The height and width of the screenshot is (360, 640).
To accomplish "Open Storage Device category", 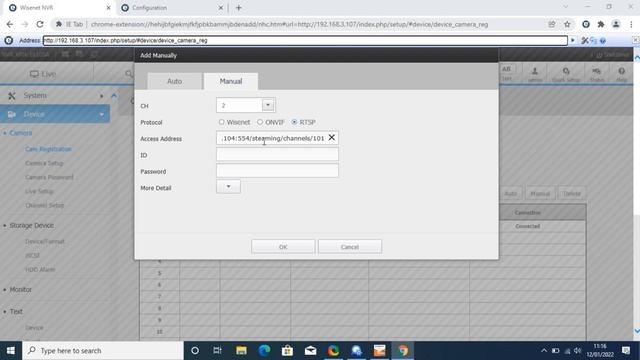I will click(31, 225).
